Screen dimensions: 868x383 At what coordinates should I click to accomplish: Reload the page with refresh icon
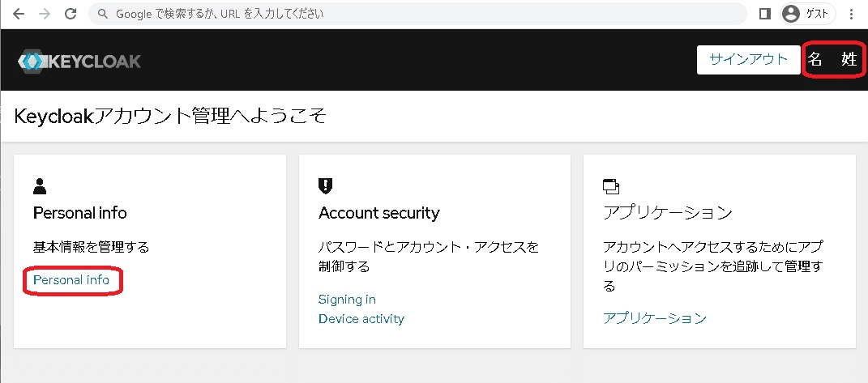pyautogui.click(x=71, y=14)
